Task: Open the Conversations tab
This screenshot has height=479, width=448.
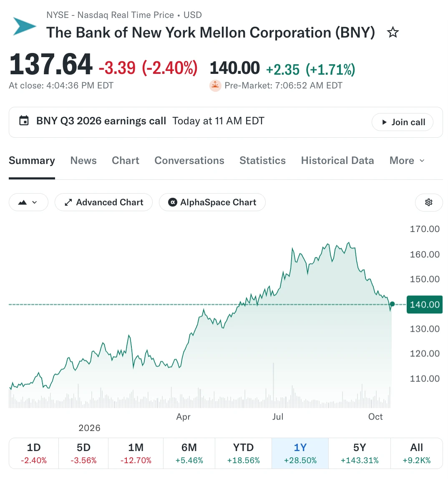Action: pos(189,160)
